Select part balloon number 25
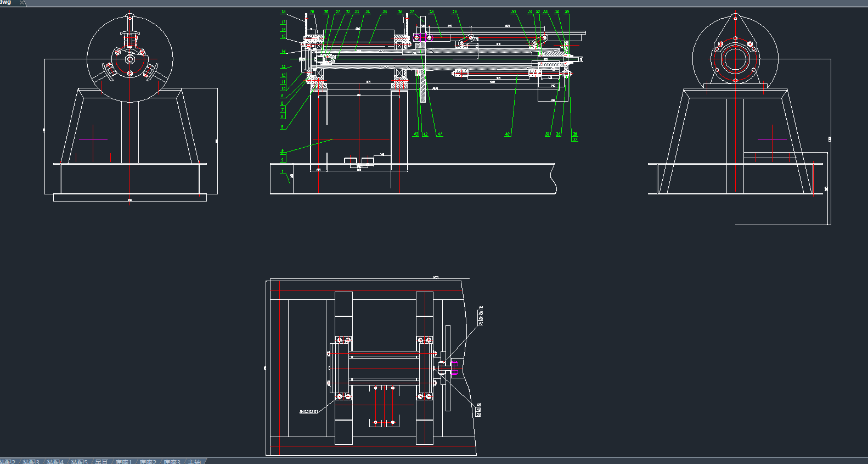Viewport: 868px width, 464px height. pos(385,12)
